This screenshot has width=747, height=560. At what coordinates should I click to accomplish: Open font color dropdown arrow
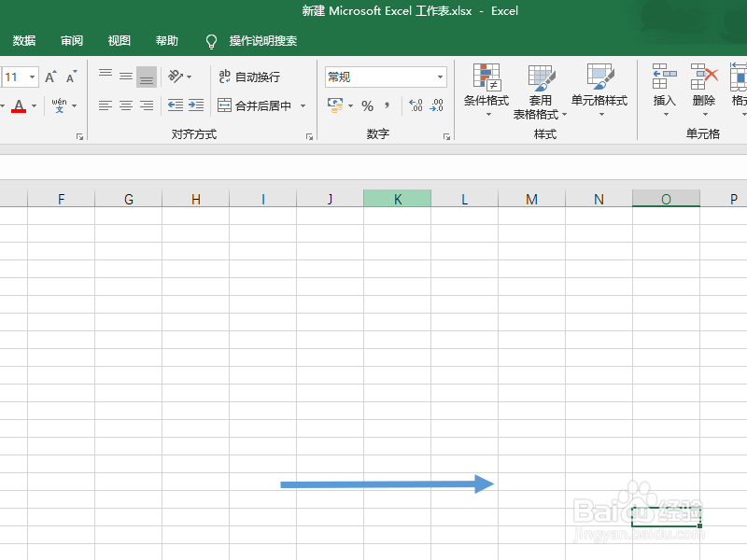pyautogui.click(x=34, y=105)
